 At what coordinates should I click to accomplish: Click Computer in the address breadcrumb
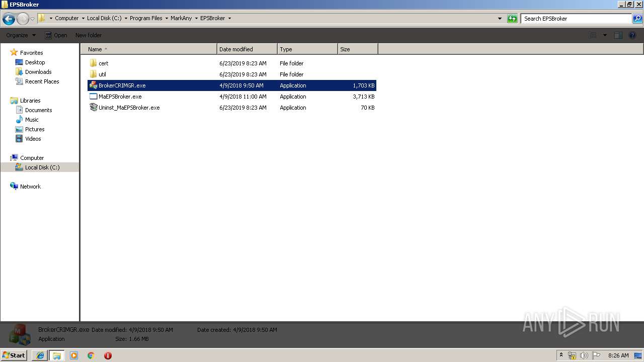point(67,18)
